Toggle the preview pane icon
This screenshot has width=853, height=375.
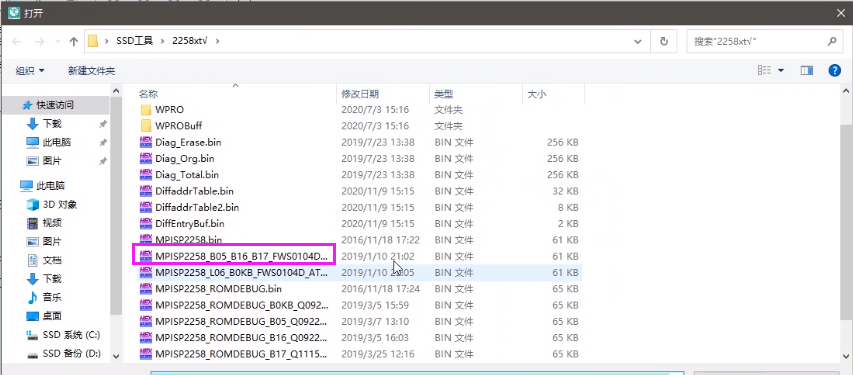(x=807, y=70)
